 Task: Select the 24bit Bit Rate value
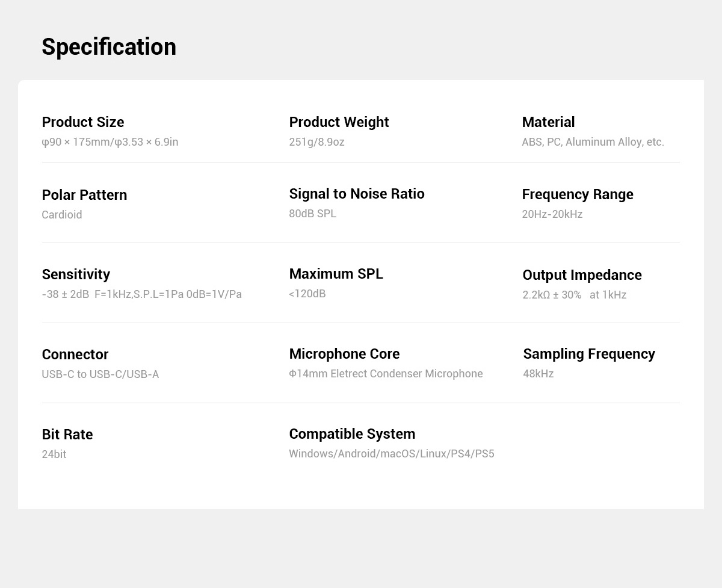(54, 454)
